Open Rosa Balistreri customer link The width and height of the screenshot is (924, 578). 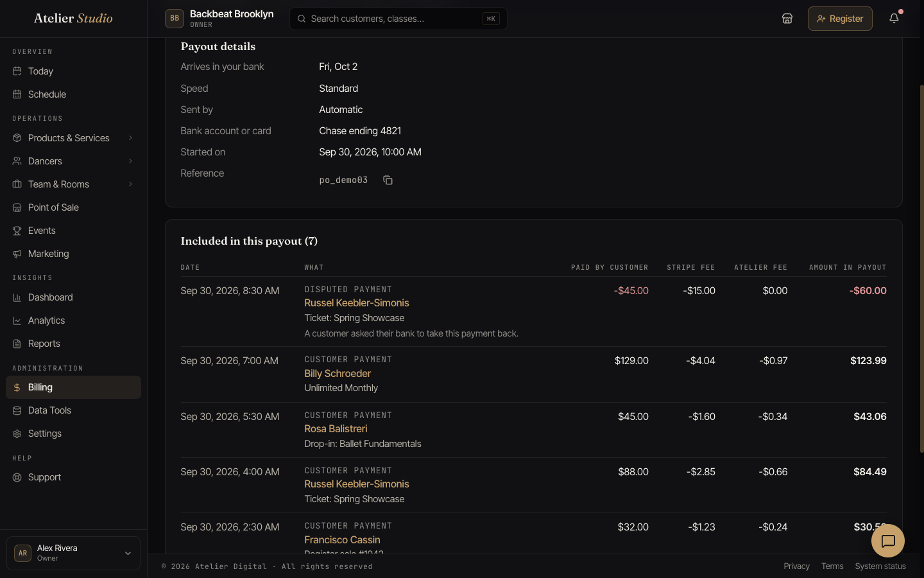[x=336, y=428]
